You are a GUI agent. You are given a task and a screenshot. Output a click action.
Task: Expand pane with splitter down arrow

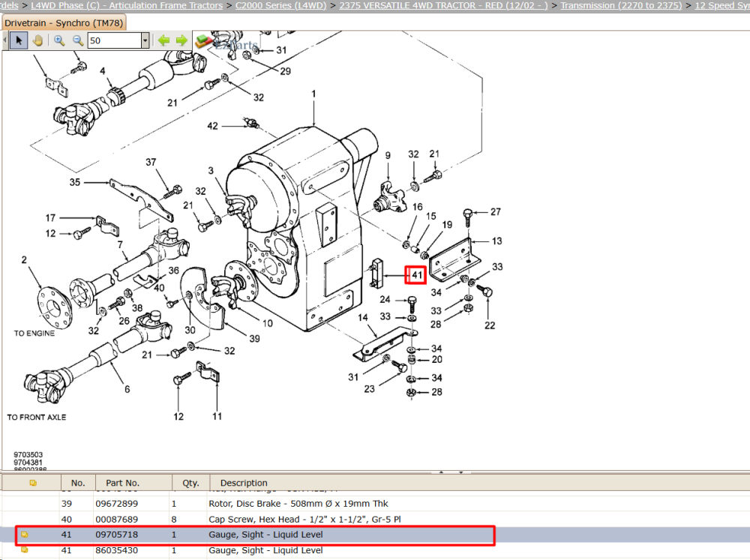[x=461, y=472]
